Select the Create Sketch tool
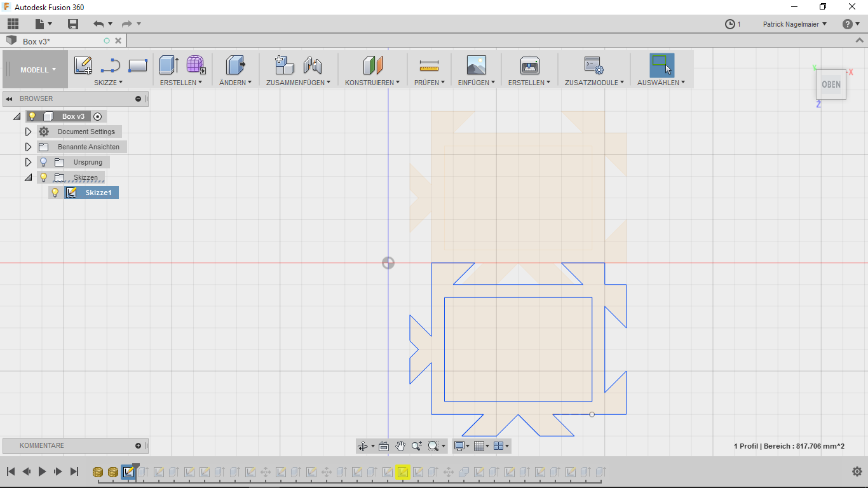Screen dimensions: 868x488 click(x=83, y=65)
